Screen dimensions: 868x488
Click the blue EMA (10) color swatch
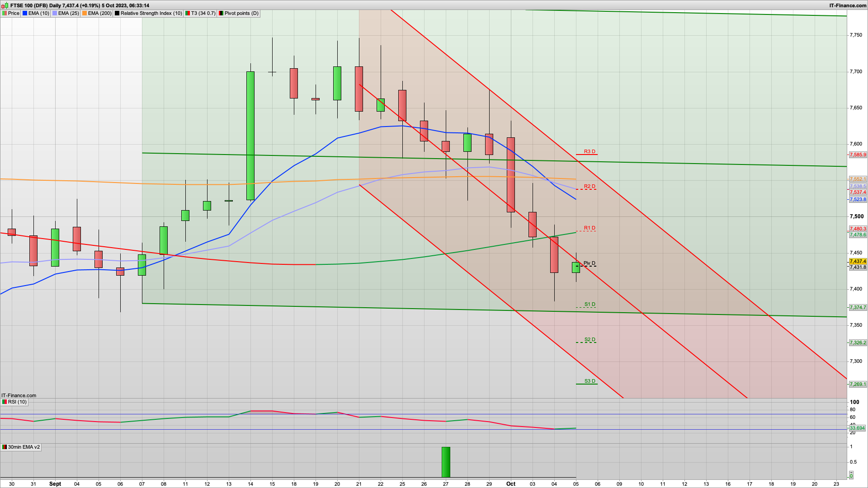click(25, 13)
